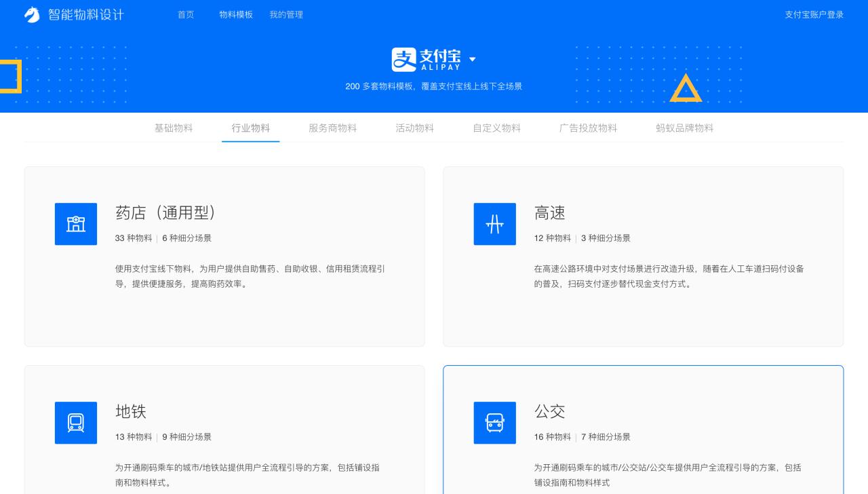The image size is (868, 494).
Task: Click the 12 种物料 count under 高速
Action: click(553, 238)
